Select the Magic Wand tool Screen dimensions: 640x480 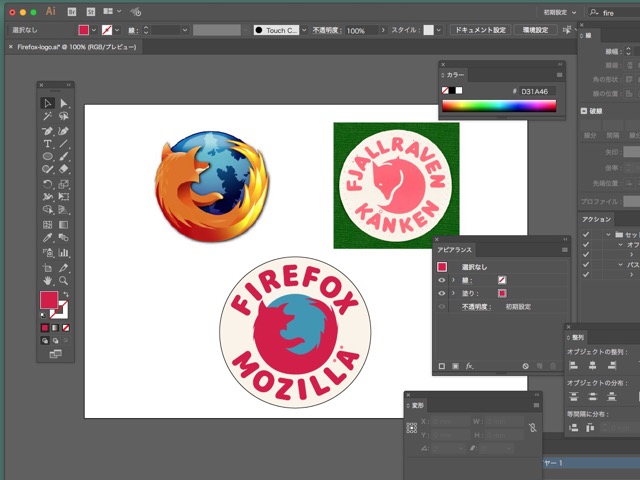click(47, 116)
